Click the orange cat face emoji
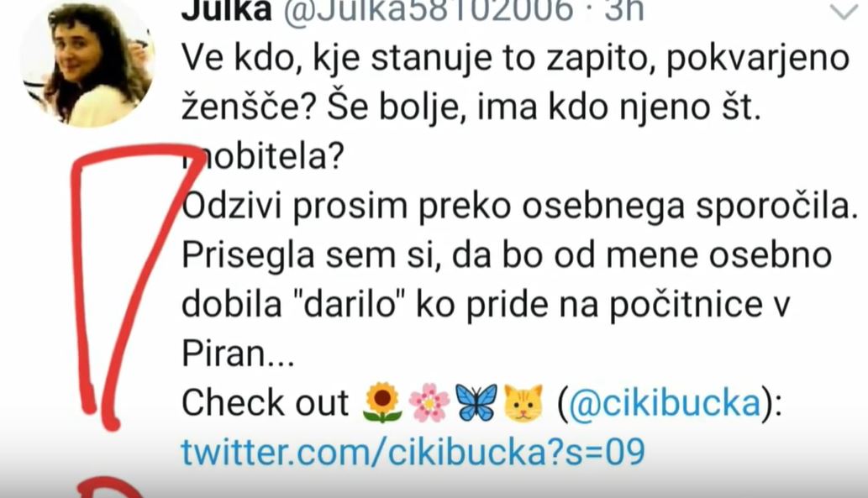 coord(523,403)
